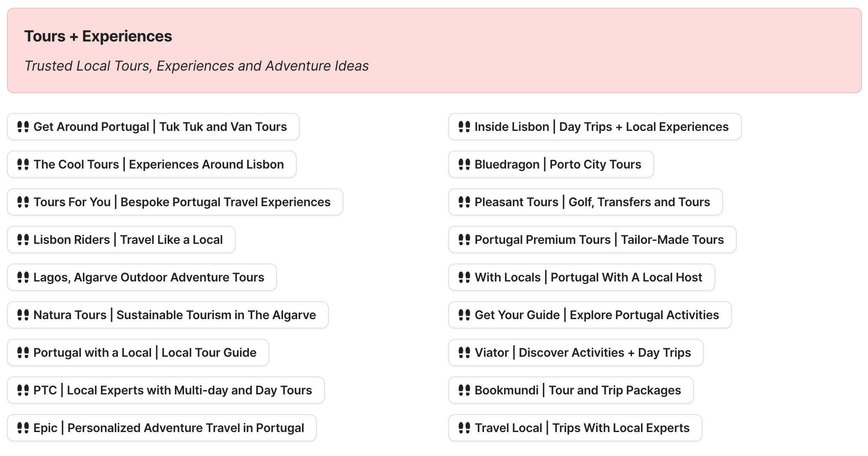Click the footprints icon beside Natura Tours
Viewport: 868px width, 456px height.
24,315
